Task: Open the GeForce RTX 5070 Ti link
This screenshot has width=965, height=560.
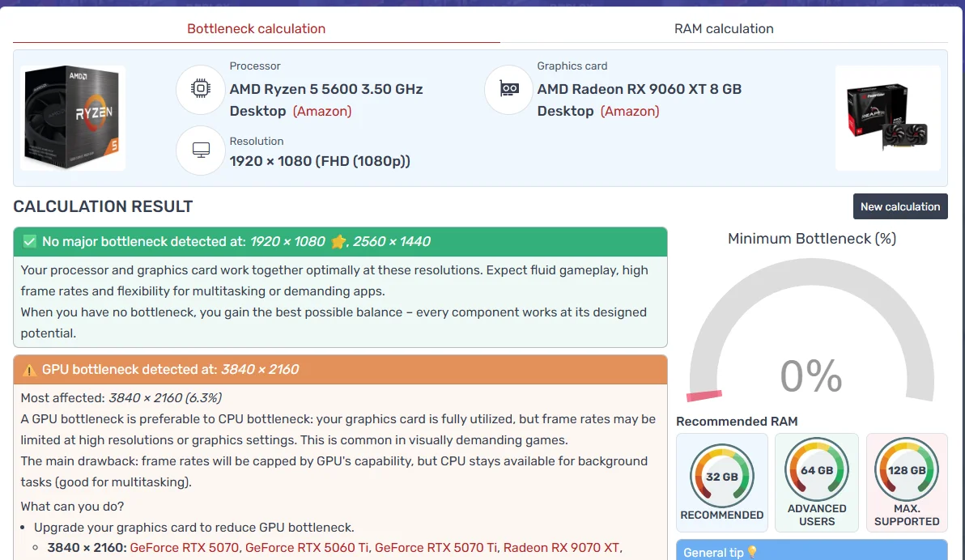Action: (x=436, y=548)
